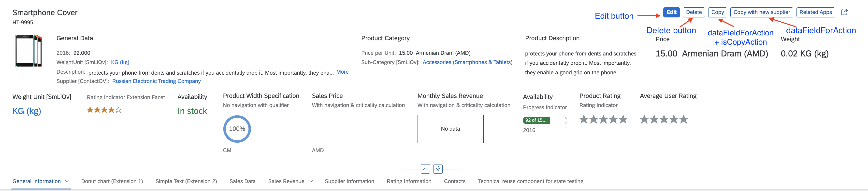This screenshot has height=191, width=868.
Task: Click the Smartphone Cover title
Action: [x=45, y=13]
